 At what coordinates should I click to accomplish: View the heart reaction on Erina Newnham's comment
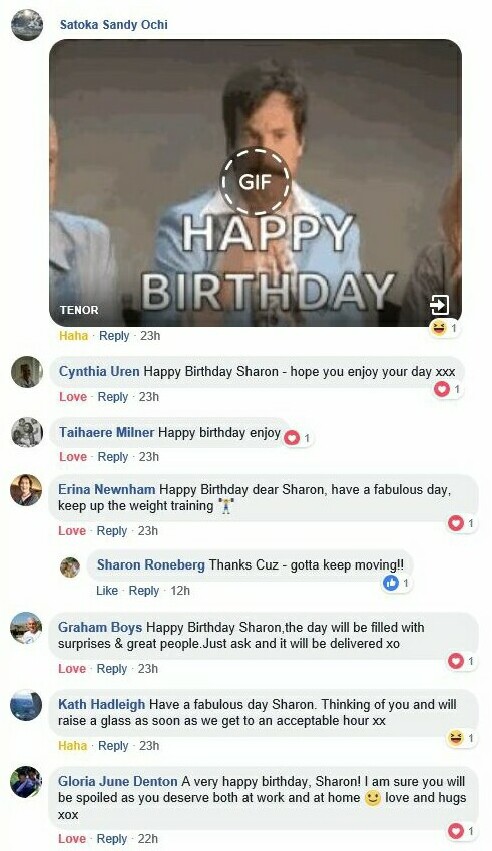pyautogui.click(x=462, y=523)
